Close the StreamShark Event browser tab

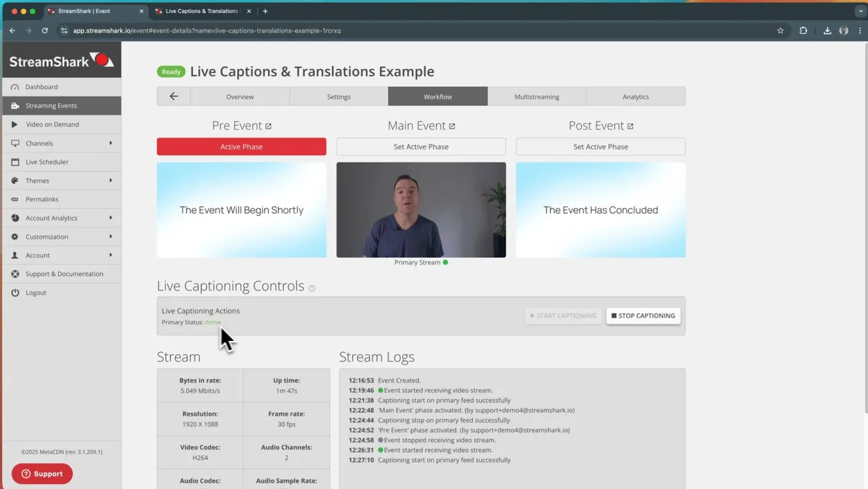(x=142, y=11)
